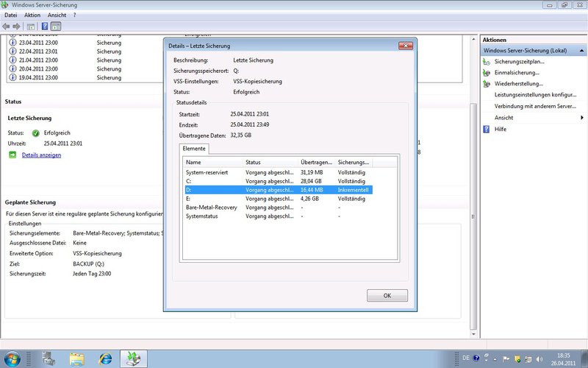Open the Windows Start menu orb

tap(12, 359)
